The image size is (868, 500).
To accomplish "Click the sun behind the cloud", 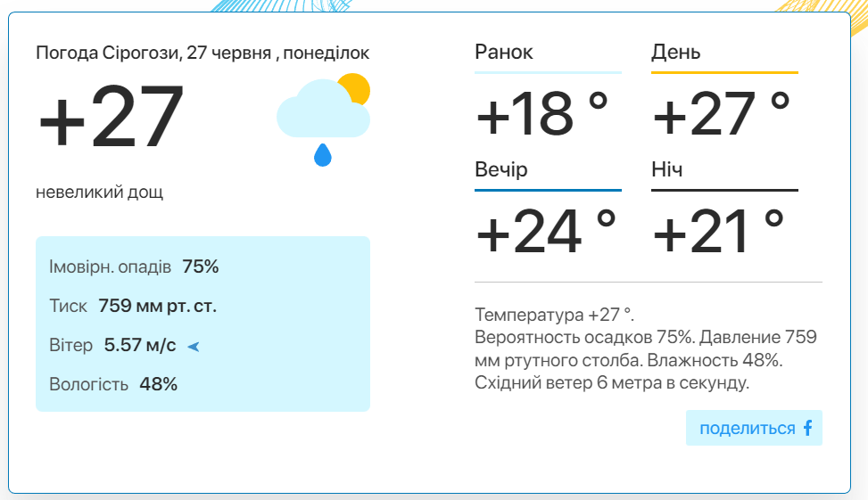I will click(x=355, y=88).
